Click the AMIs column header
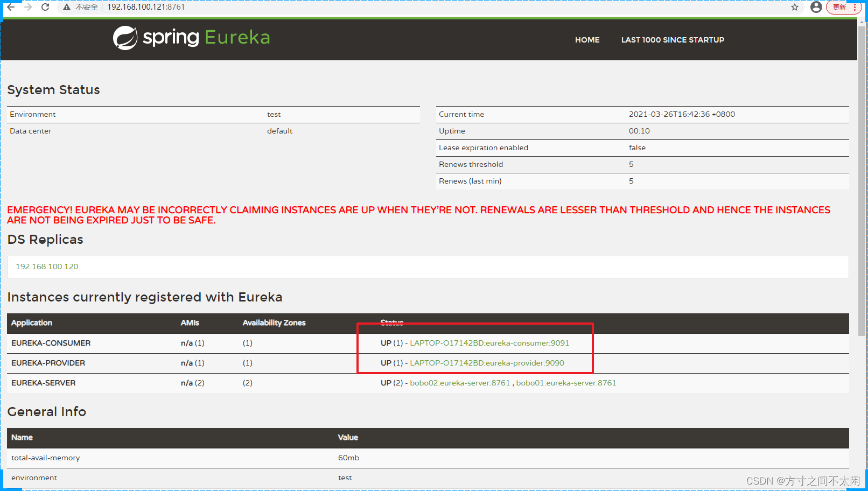Screen dimensions: 868x491 click(190, 322)
